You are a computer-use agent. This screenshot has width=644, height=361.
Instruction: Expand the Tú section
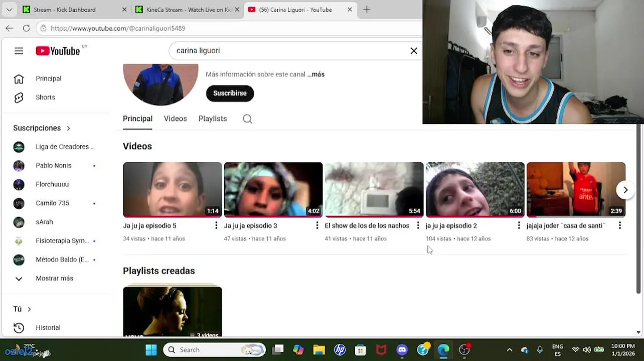coord(22,309)
